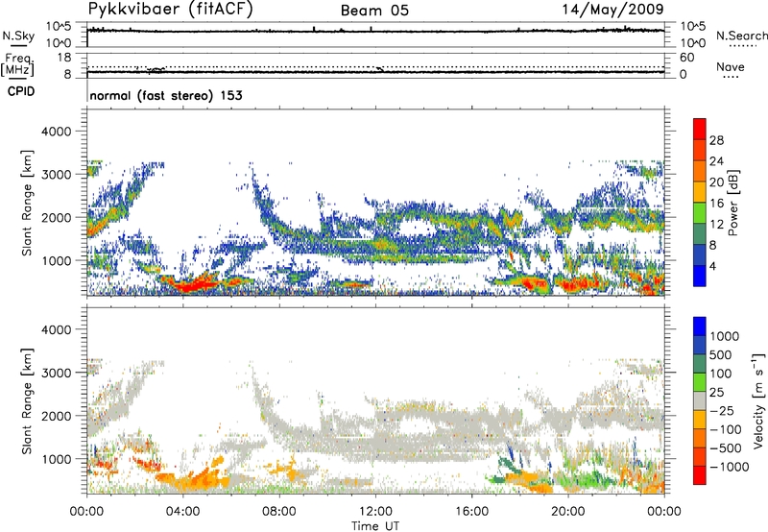
Task: Click the grey segment of Velocity color bar
Action: tap(700, 401)
